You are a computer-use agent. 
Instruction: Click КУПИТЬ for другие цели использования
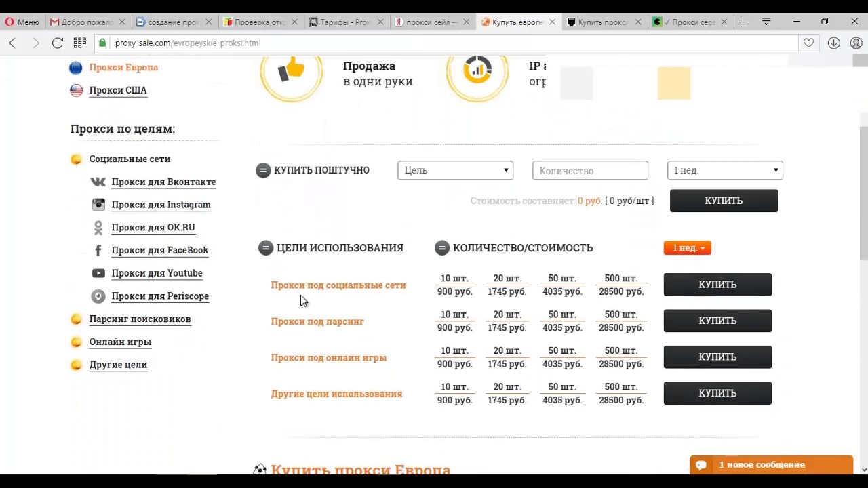[x=717, y=393]
